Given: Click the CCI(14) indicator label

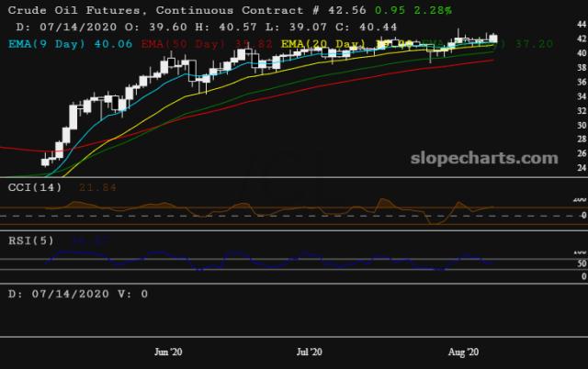Looking at the screenshot, I should 34,188.
